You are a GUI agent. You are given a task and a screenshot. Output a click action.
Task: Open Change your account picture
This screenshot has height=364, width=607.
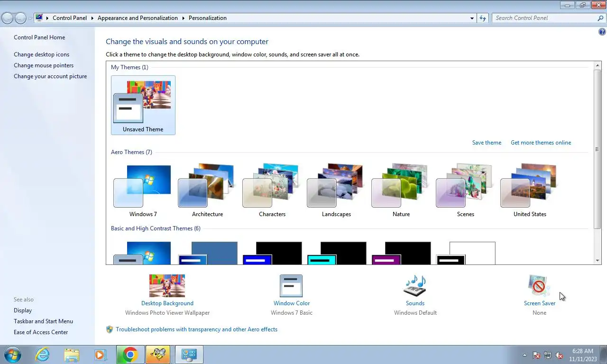coord(50,76)
